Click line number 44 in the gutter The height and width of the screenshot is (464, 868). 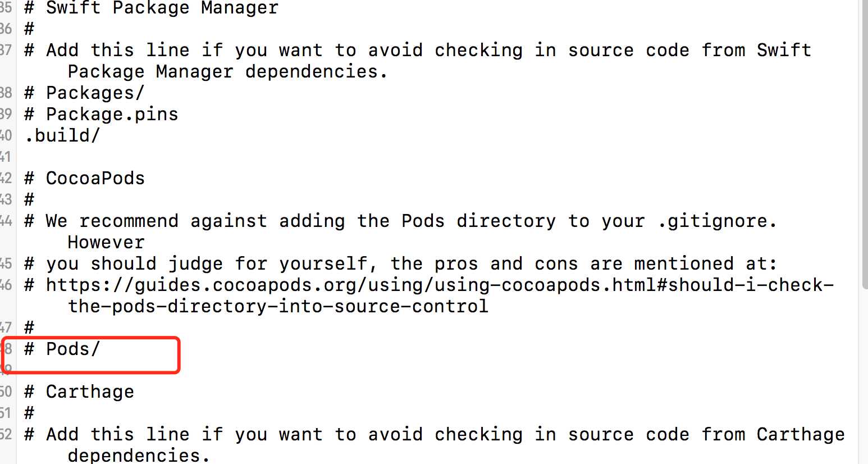(6, 221)
